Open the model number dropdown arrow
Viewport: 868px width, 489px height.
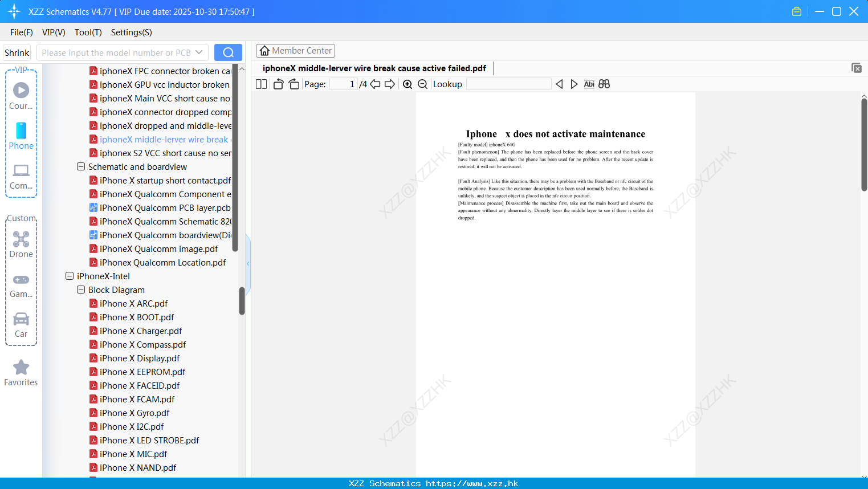pyautogui.click(x=199, y=52)
